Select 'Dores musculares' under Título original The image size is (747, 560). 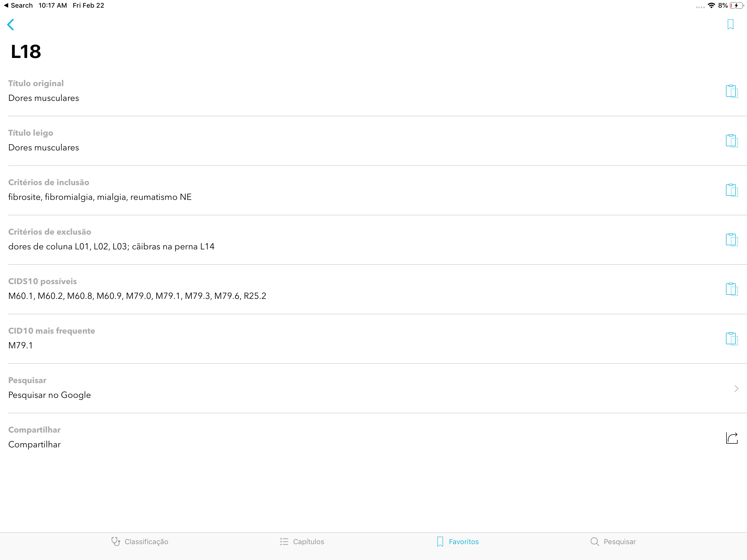43,98
